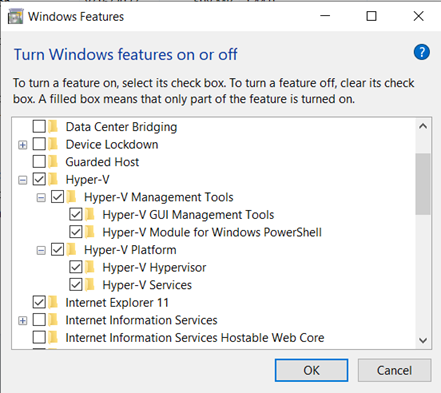Select the Hyper-V Hypervisor label

coord(154,268)
